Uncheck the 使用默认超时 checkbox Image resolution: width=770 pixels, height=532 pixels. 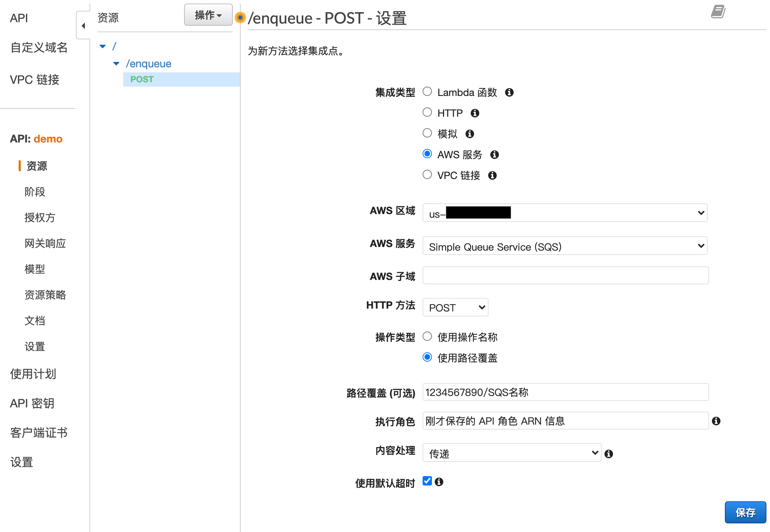coord(427,481)
